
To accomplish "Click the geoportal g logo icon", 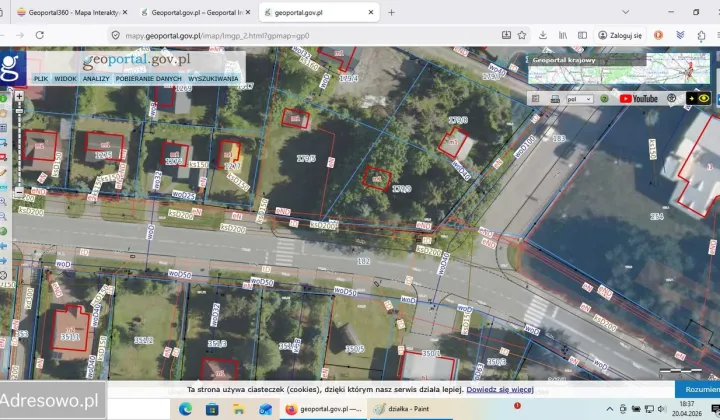I will click(x=13, y=68).
